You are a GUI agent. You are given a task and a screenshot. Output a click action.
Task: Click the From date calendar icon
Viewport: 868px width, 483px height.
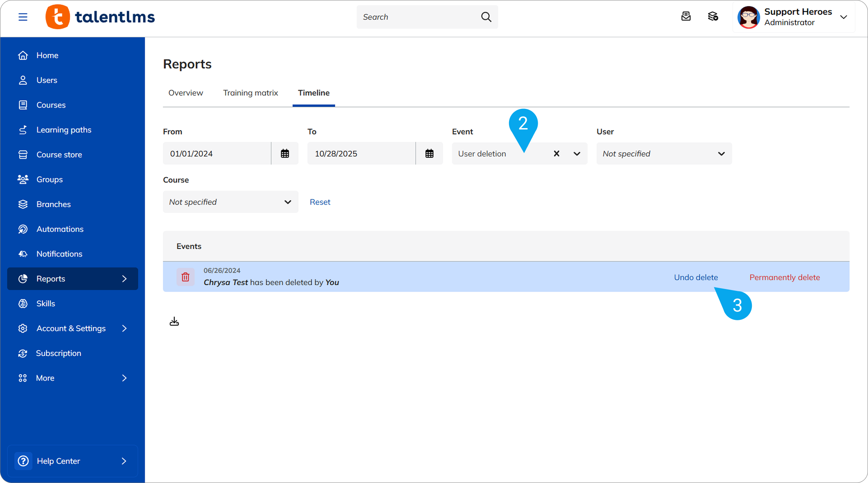tap(285, 153)
